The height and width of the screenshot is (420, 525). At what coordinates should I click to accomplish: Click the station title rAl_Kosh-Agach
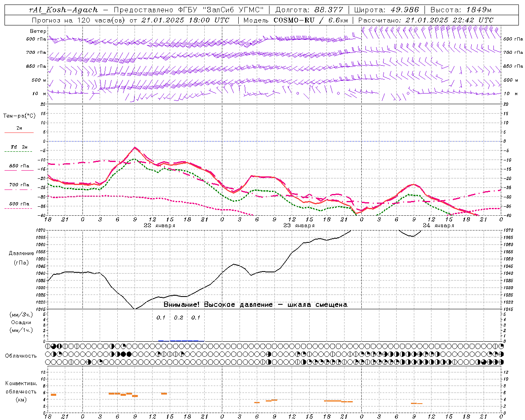click(x=64, y=10)
